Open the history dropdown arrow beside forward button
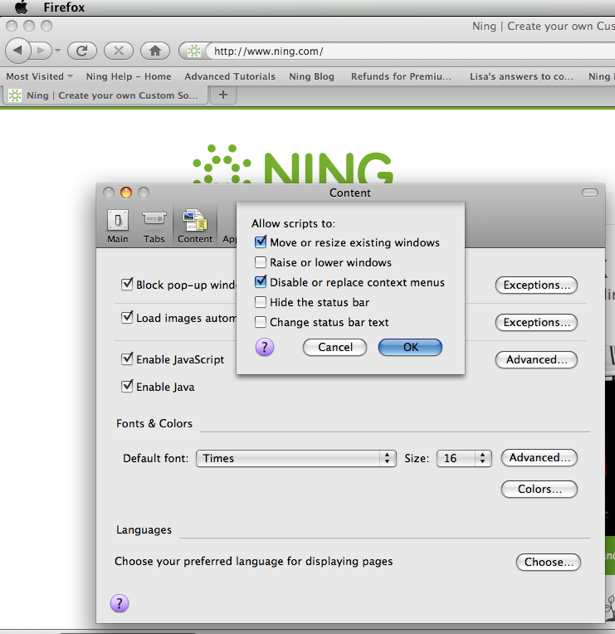Screen dimensions: 615x634 click(x=58, y=51)
